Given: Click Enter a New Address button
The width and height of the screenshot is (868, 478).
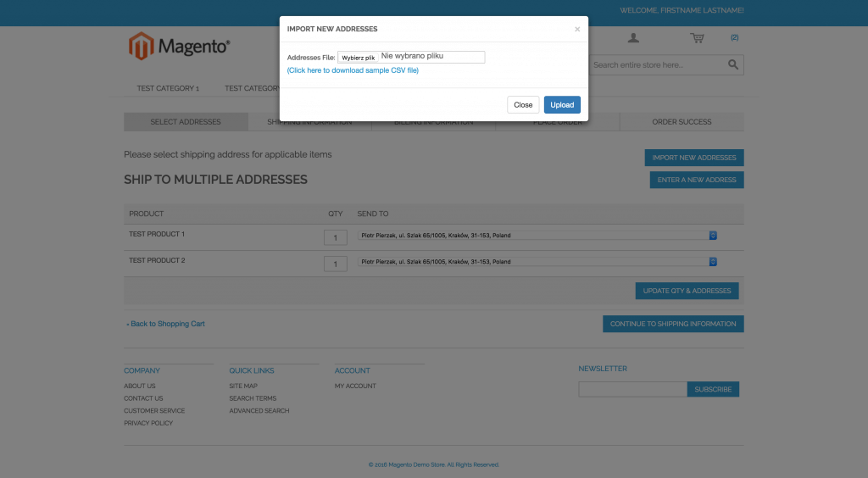Looking at the screenshot, I should pyautogui.click(x=697, y=180).
